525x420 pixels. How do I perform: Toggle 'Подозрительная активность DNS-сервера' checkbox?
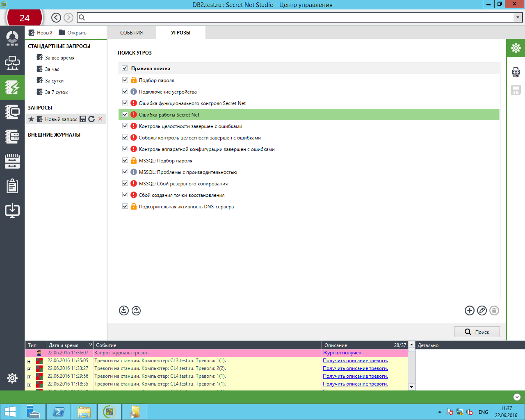point(125,206)
